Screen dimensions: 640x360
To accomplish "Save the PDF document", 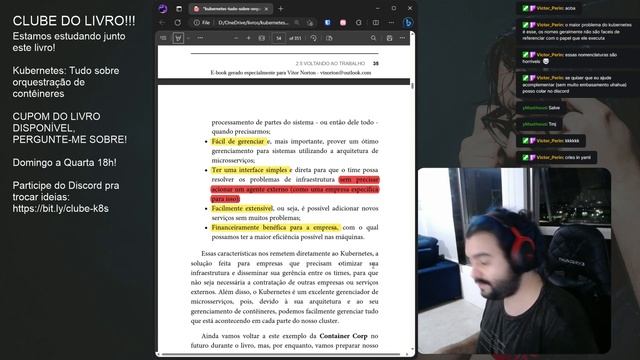I will click(389, 38).
